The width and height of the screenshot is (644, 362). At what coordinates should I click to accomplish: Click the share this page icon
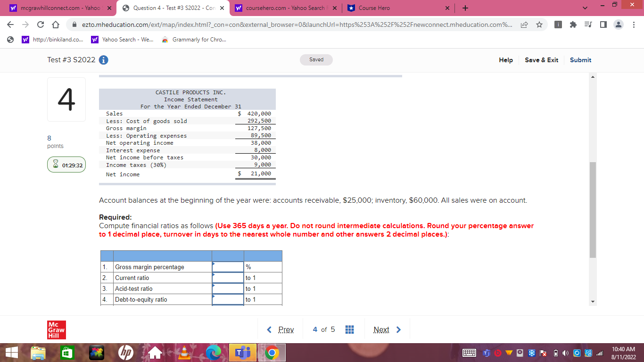524,25
